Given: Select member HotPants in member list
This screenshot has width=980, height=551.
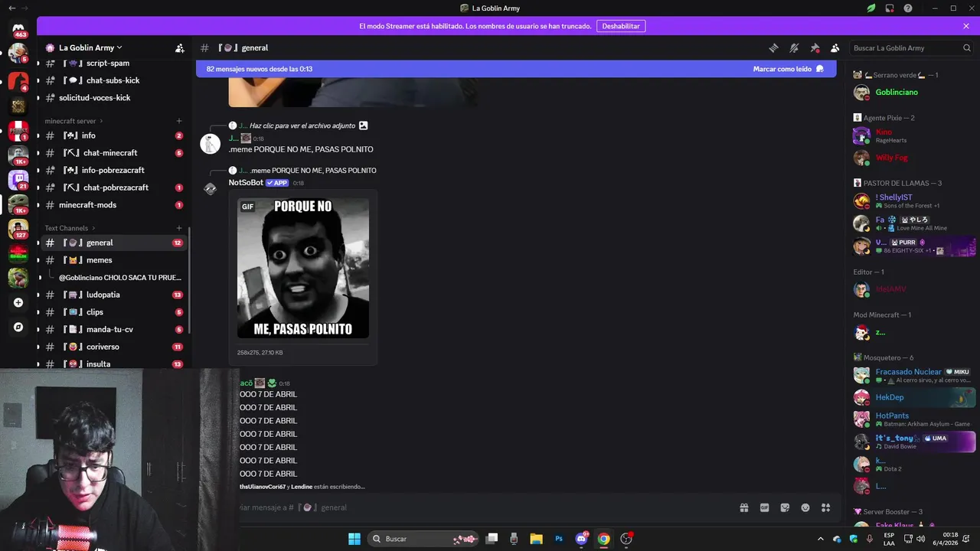Looking at the screenshot, I should click(x=913, y=419).
